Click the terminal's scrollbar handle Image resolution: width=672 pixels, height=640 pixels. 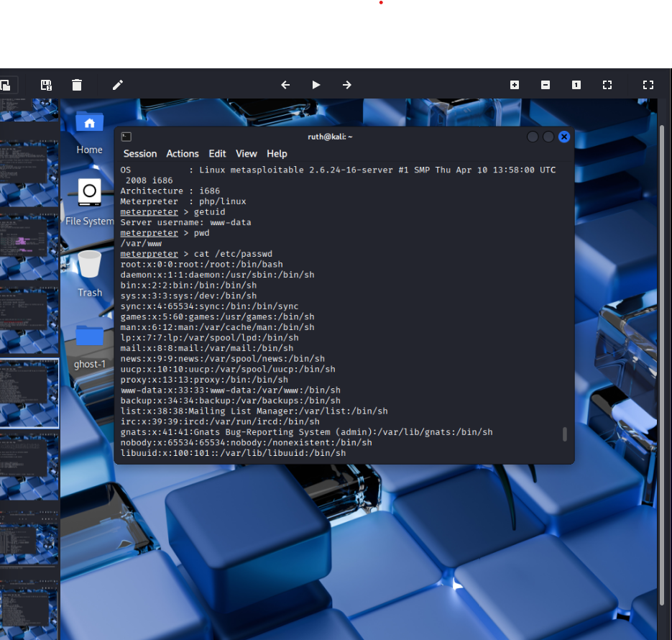click(x=564, y=434)
